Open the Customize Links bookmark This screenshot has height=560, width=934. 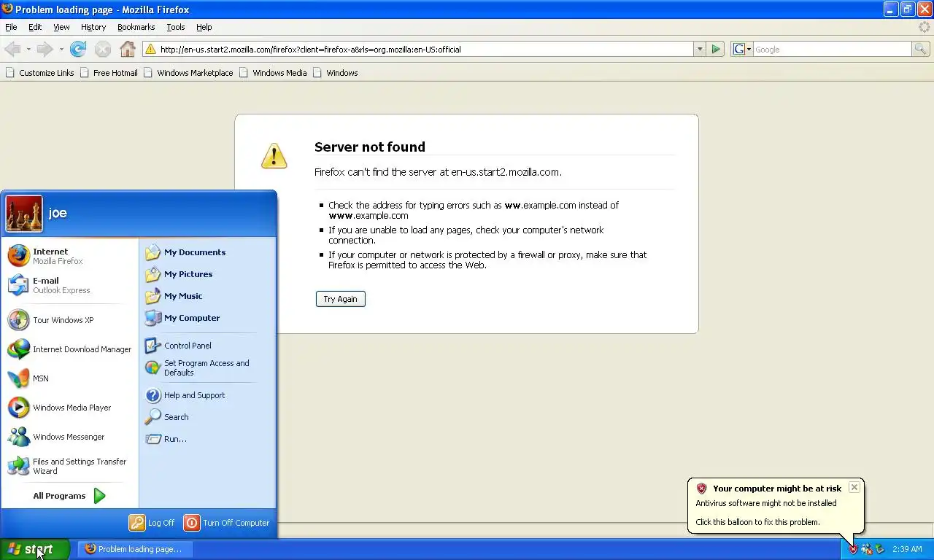coord(40,73)
